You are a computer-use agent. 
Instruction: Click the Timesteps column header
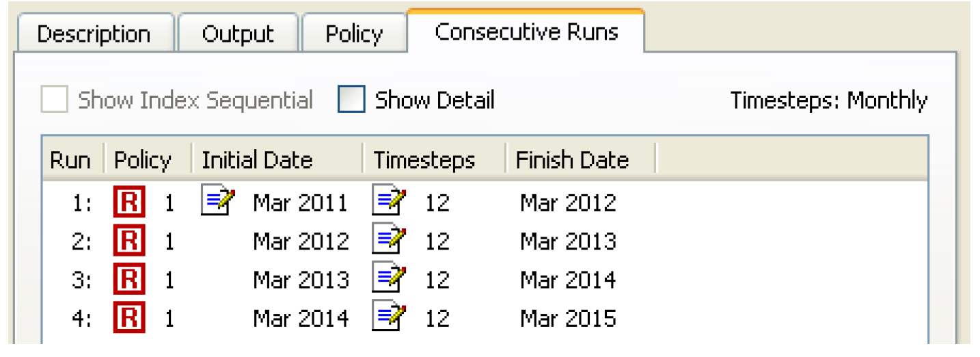[424, 160]
